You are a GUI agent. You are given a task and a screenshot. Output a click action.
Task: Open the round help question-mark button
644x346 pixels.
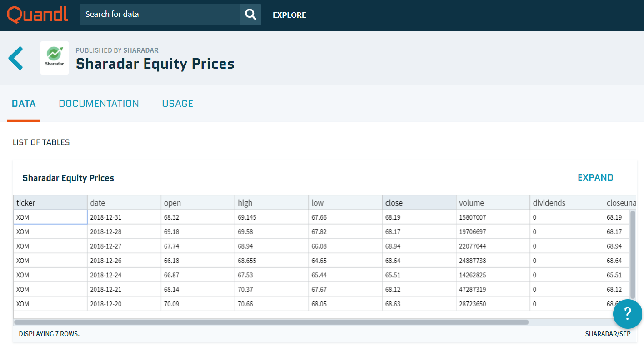(627, 313)
